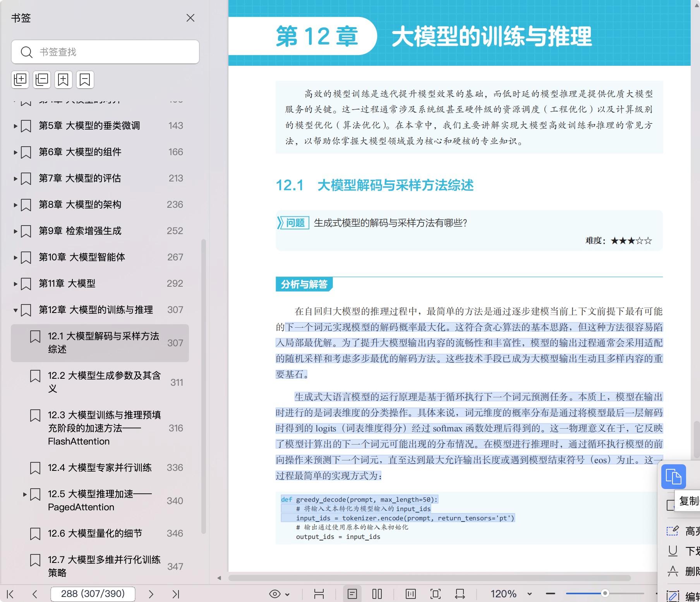
Task: Go to the previous page
Action: [x=35, y=594]
